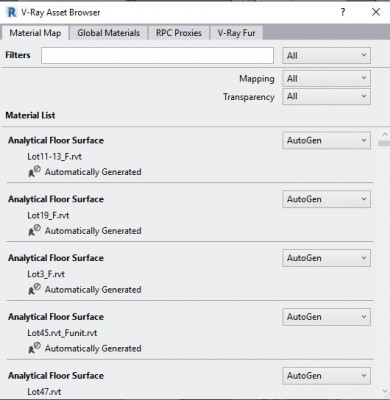Open AutoGen dropdown for Lot19_F.rvt

(326, 199)
